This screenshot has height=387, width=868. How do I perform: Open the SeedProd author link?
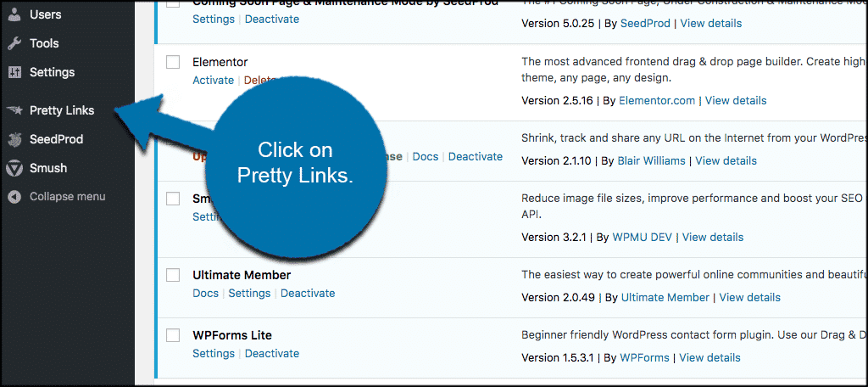pos(645,23)
